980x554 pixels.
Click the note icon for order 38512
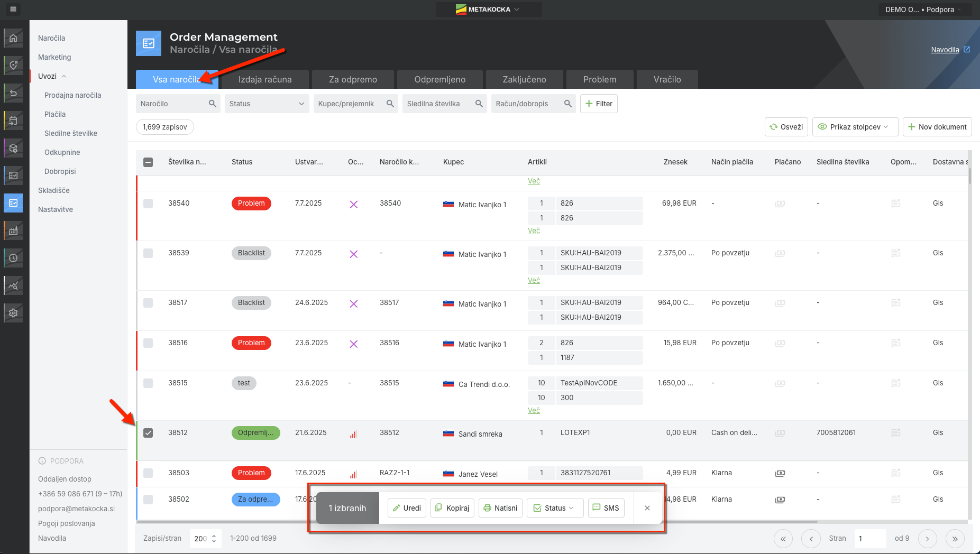(896, 433)
